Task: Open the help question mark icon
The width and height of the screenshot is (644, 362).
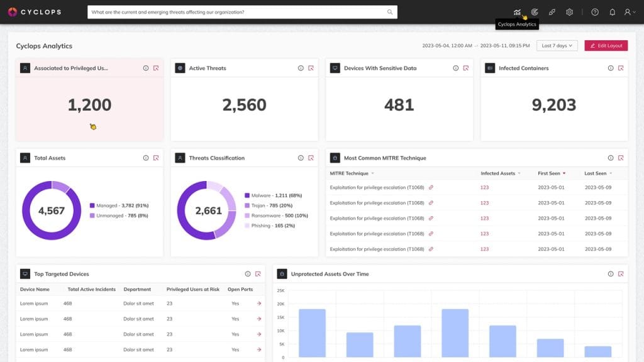Action: [595, 12]
